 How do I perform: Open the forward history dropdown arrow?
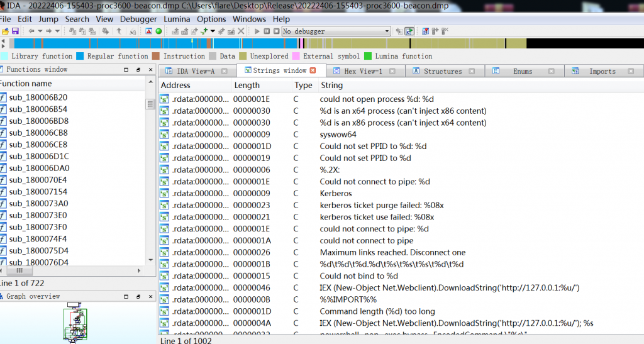pos(57,31)
